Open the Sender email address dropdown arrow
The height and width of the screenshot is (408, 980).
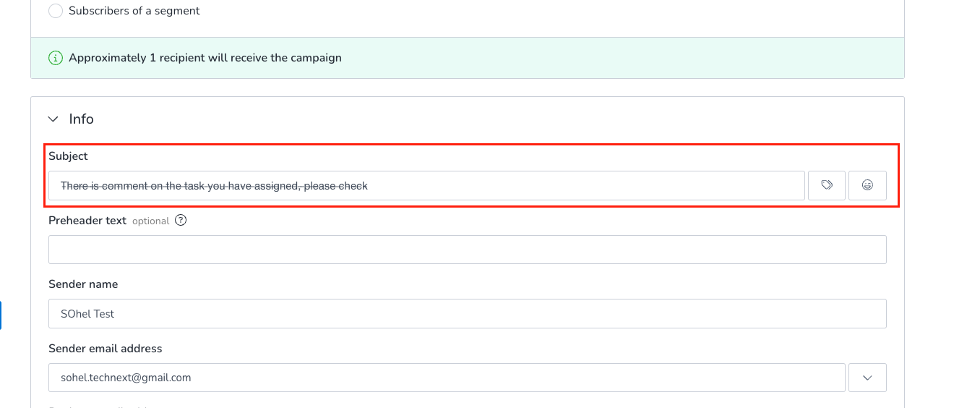click(x=867, y=378)
